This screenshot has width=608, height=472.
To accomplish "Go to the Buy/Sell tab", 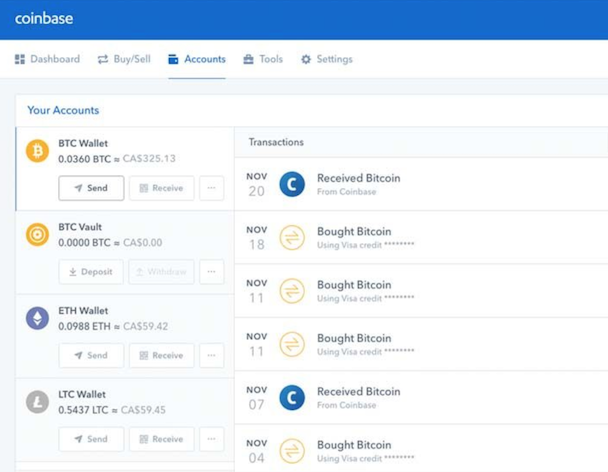I will click(124, 59).
